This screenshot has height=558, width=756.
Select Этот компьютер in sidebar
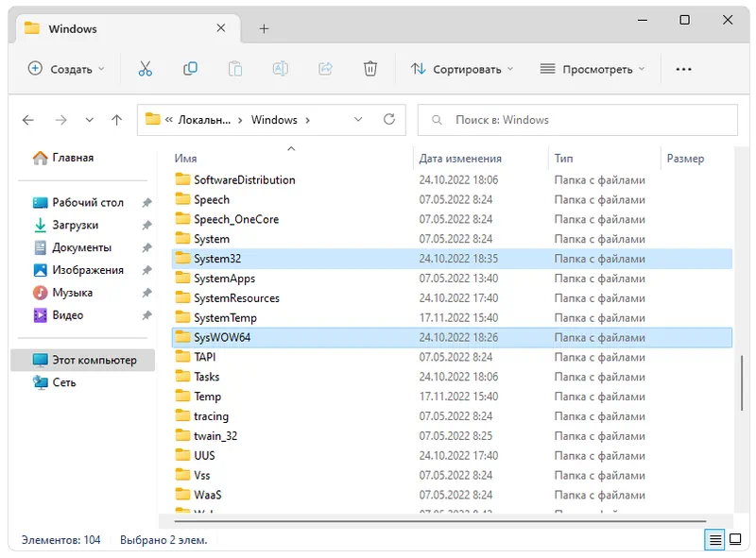click(x=83, y=360)
